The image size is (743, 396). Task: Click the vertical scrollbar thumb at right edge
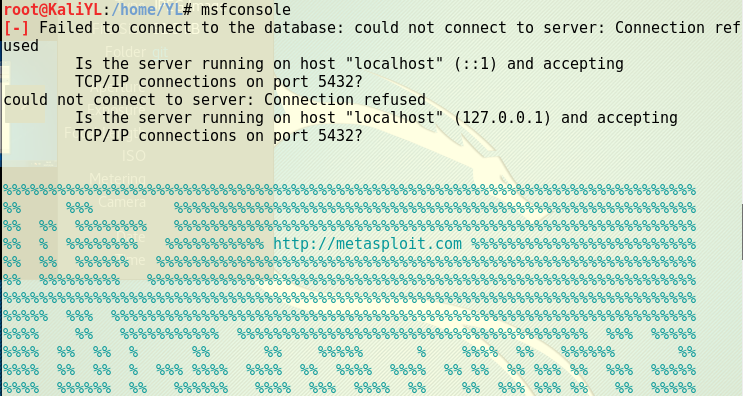pyautogui.click(x=742, y=232)
